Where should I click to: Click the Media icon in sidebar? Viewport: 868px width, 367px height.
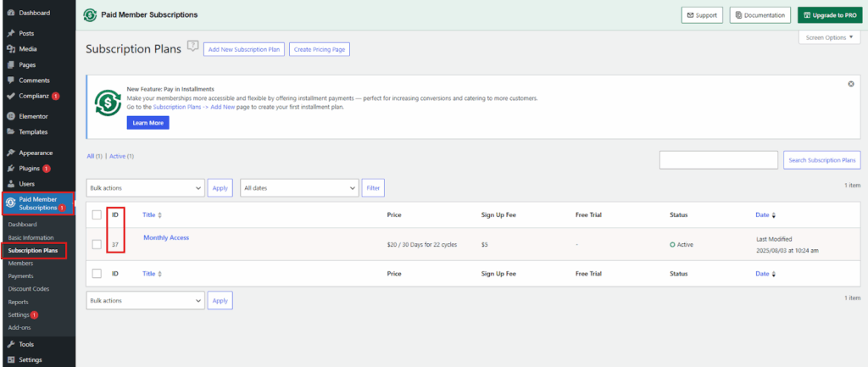click(9, 49)
